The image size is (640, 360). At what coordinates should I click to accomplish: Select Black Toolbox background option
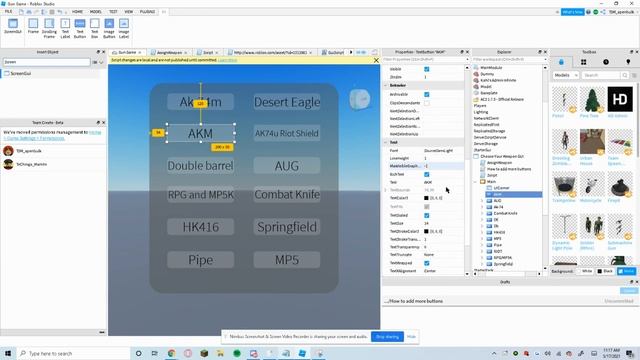click(605, 271)
